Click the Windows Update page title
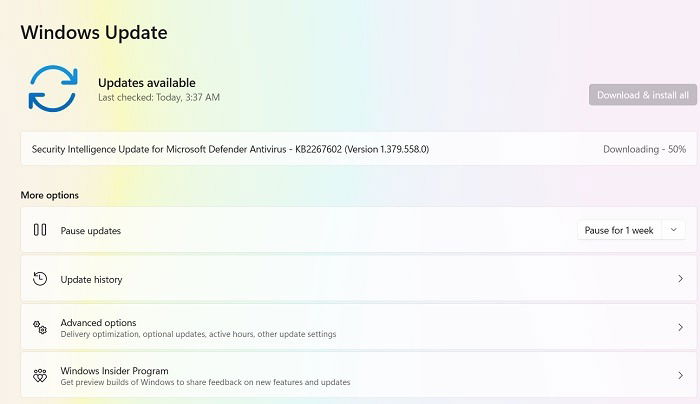 tap(94, 33)
